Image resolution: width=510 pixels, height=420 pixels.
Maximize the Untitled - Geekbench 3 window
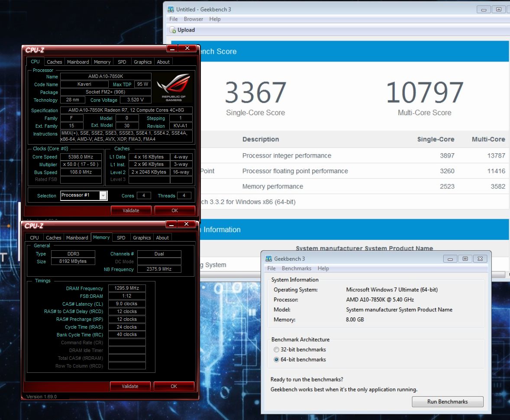pyautogui.click(x=499, y=10)
